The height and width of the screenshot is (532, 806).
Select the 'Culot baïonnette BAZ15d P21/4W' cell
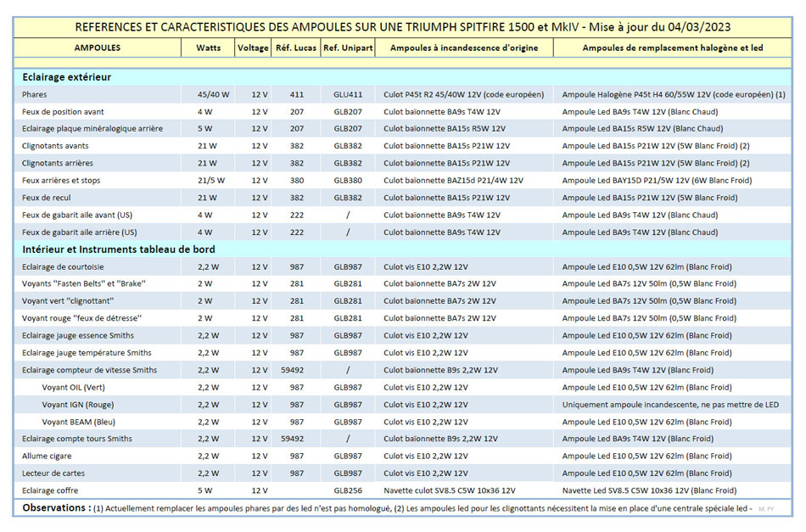click(453, 181)
